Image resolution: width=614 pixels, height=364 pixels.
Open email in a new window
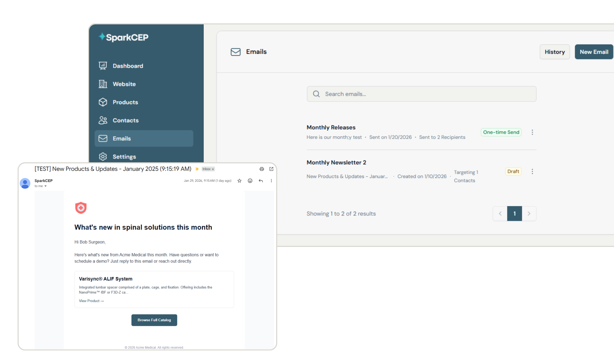[271, 169]
